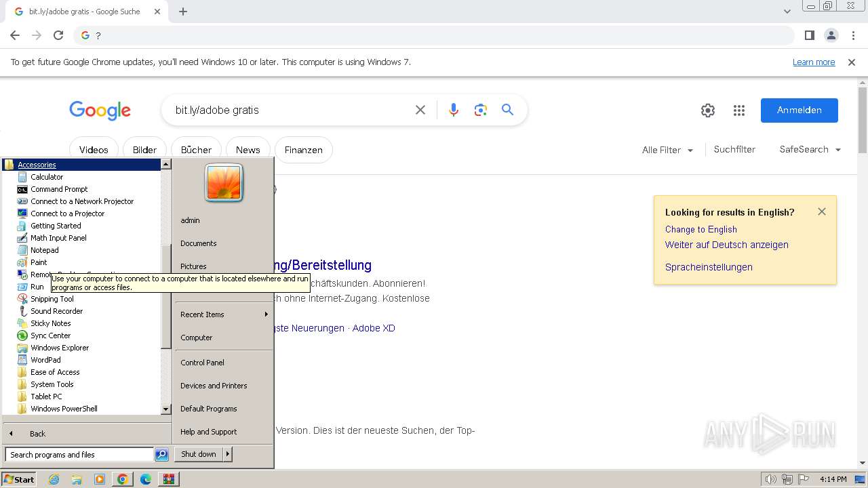Start Google voice search microphone
The width and height of the screenshot is (868, 488).
454,110
